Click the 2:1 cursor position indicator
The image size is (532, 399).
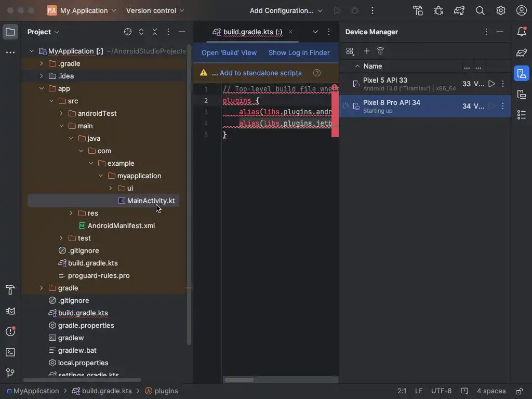pyautogui.click(x=402, y=391)
